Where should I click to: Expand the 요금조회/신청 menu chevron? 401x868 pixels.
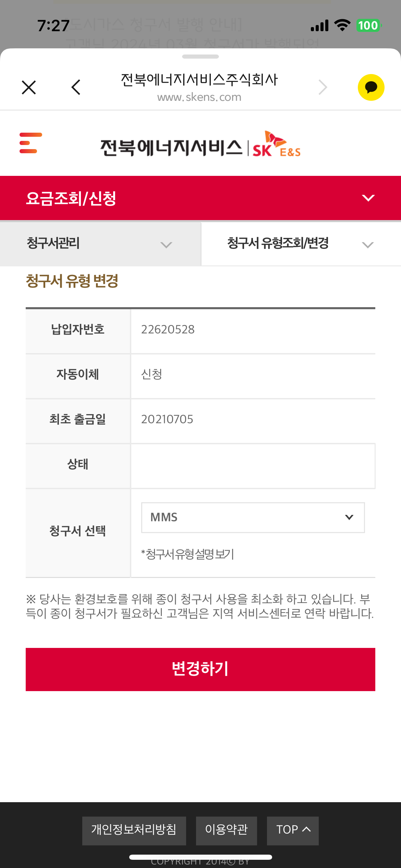click(x=368, y=198)
